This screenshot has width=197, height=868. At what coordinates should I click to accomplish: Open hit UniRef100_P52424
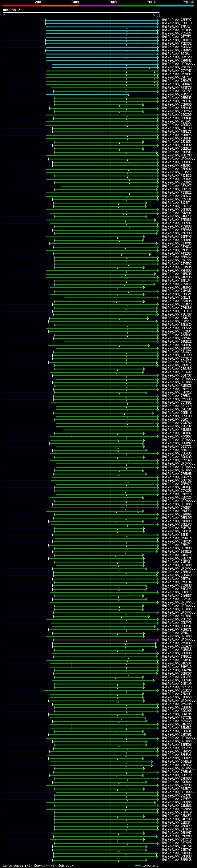(176, 33)
